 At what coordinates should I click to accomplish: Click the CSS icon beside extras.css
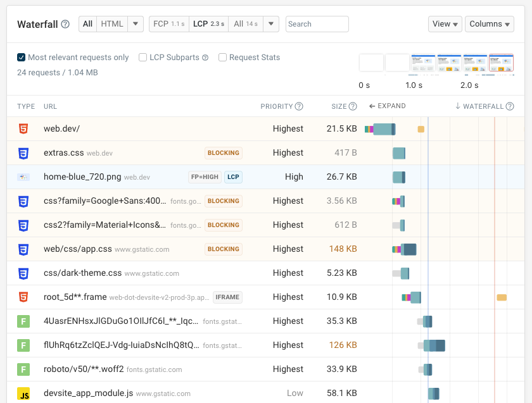coord(23,152)
